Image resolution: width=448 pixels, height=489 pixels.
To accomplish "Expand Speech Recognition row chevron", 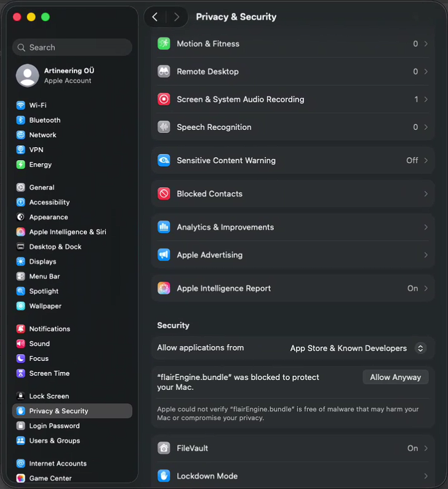I will point(426,127).
